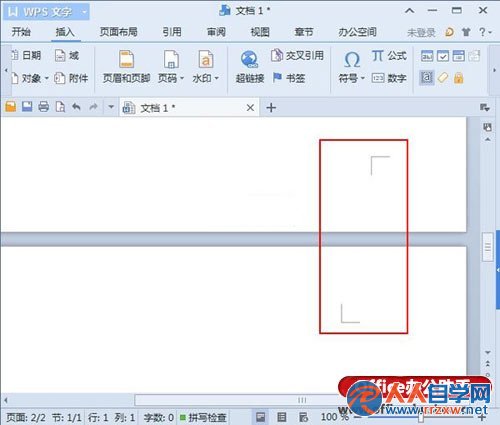
Task: Toggle the form protection lock icon
Action: 459,78
